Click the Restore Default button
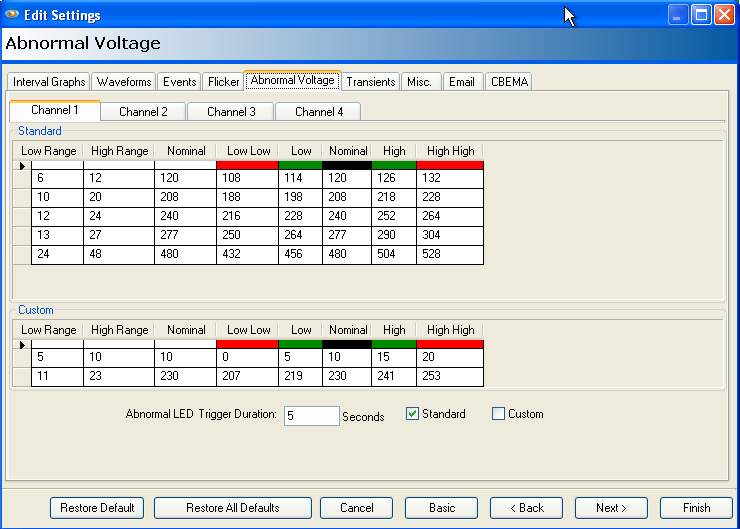 [97, 508]
